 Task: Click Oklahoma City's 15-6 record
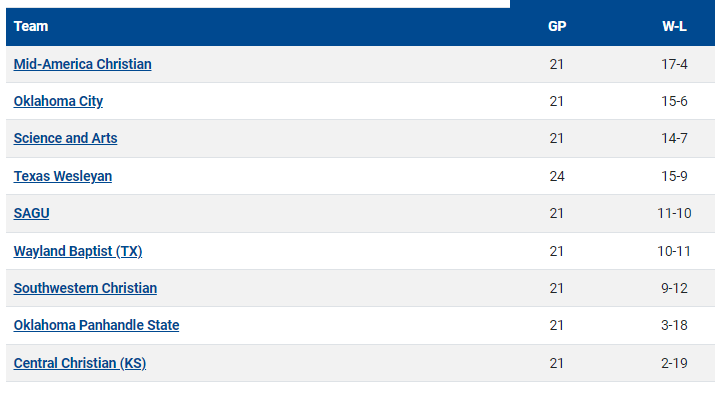673,101
